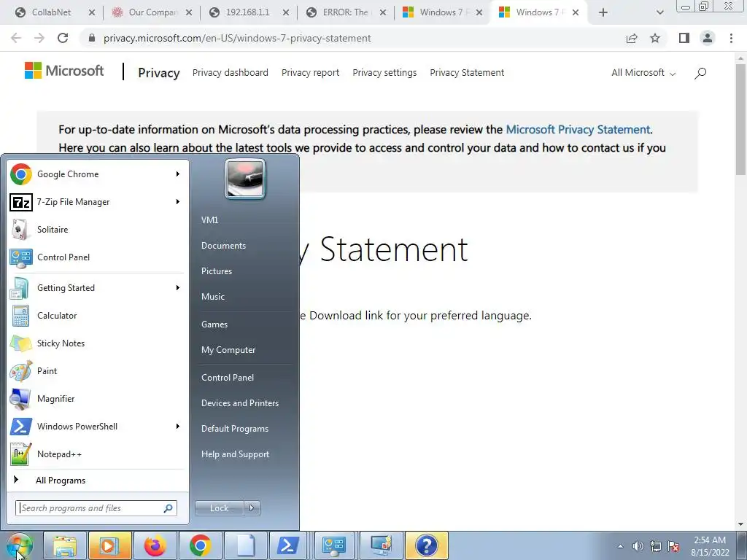Show hidden tray icons arrow

(620, 546)
